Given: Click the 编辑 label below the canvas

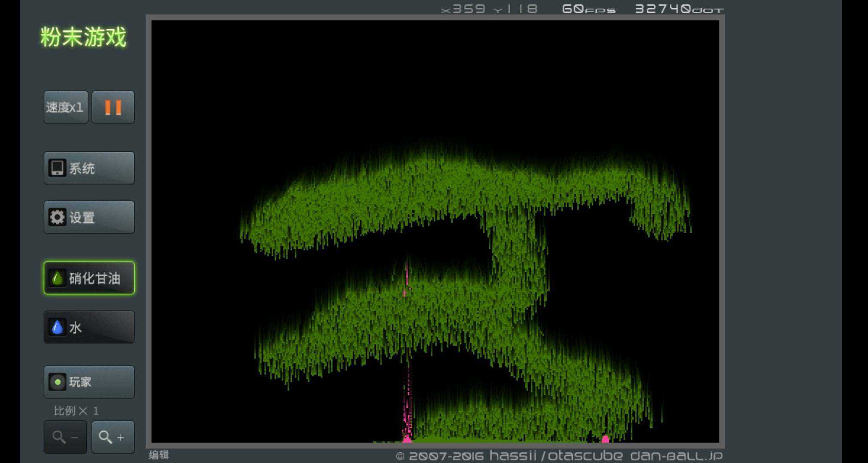Looking at the screenshot, I should point(159,455).
